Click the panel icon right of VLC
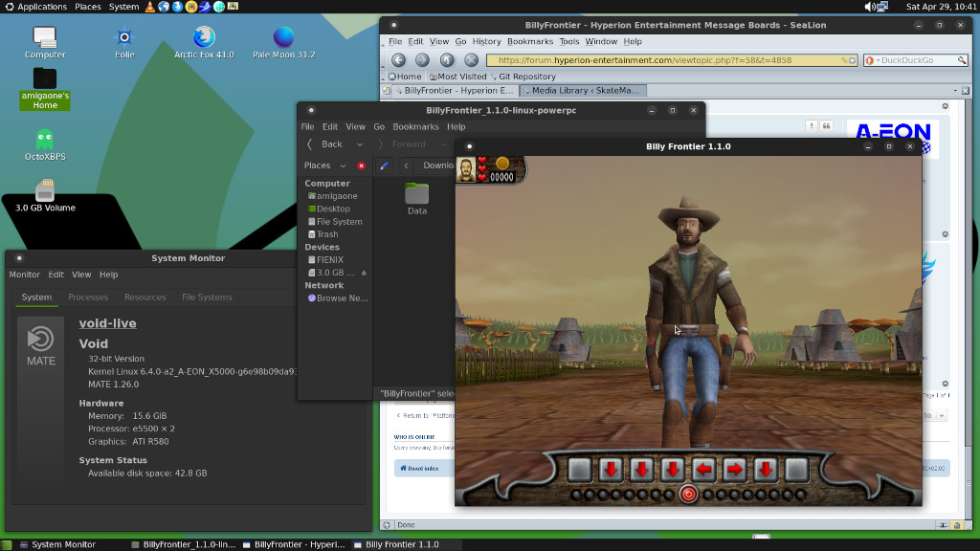The height and width of the screenshot is (551, 980). click(163, 7)
